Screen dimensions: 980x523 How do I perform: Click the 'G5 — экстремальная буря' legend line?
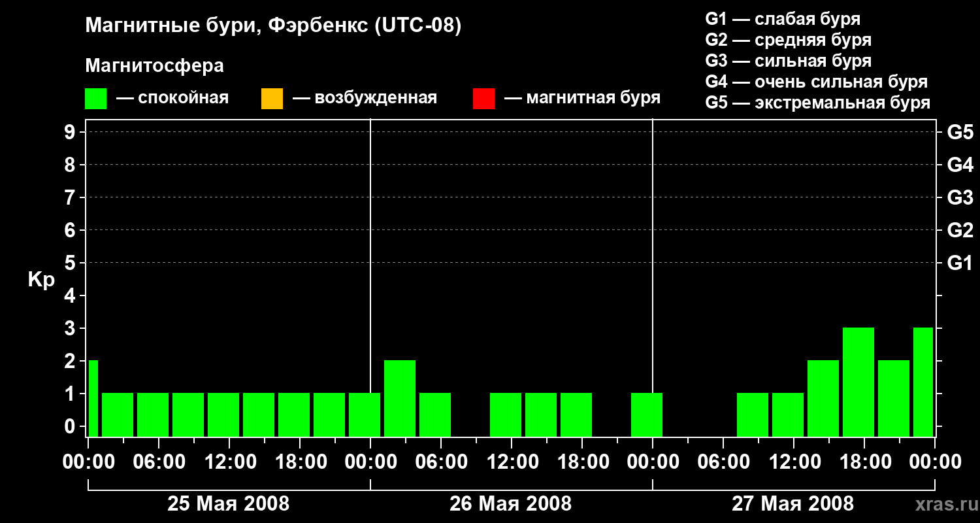point(818,103)
